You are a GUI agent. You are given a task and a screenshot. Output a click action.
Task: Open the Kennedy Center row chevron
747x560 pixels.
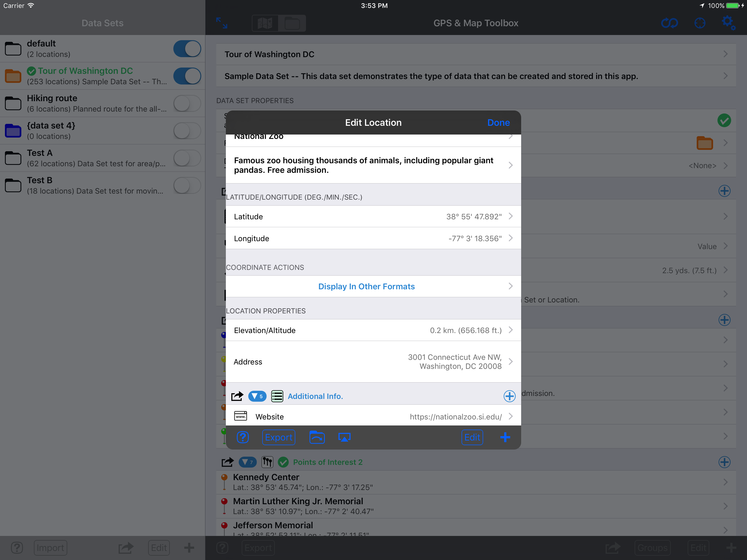[x=725, y=482]
